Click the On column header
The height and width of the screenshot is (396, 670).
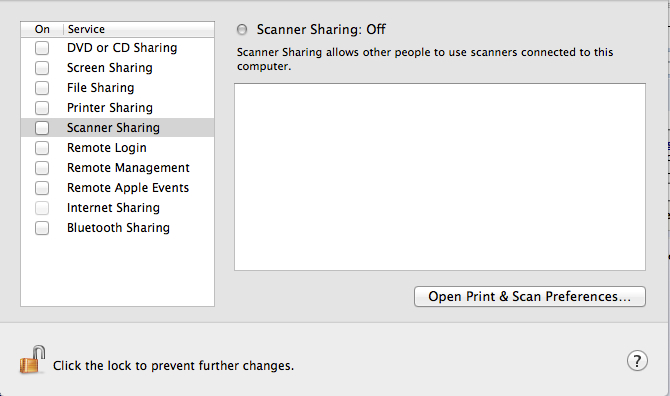click(42, 29)
